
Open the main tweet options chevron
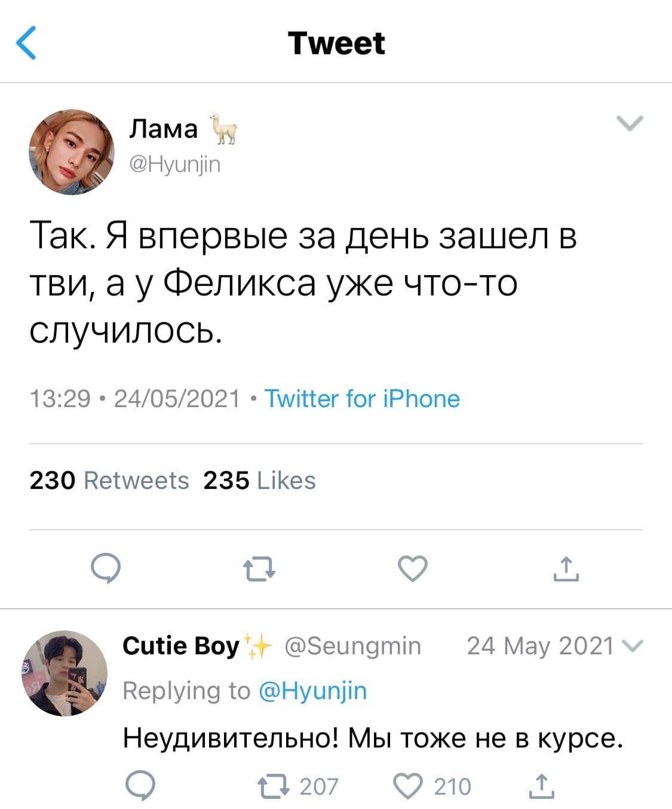(630, 124)
